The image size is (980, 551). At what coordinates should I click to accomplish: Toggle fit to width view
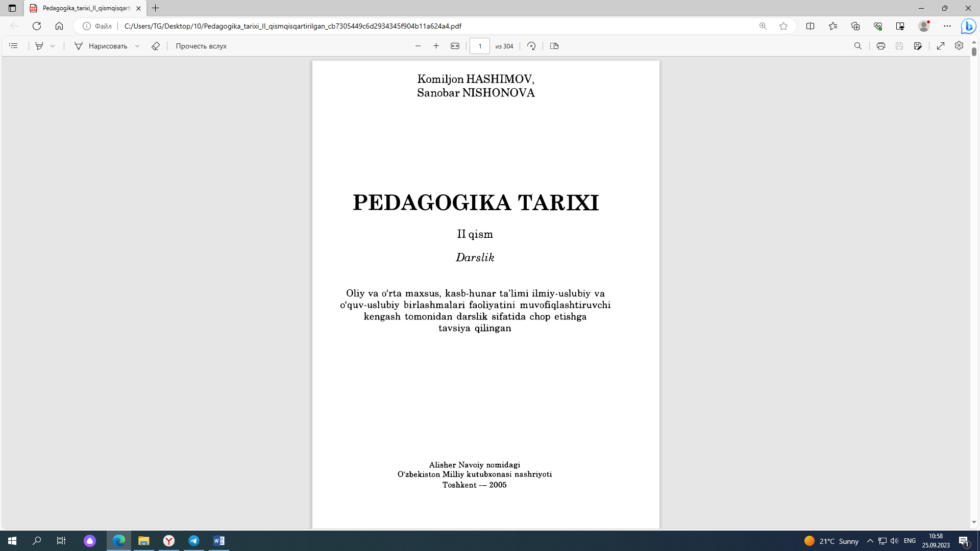[455, 46]
